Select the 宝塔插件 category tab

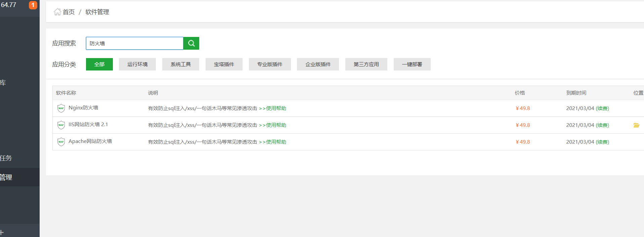point(224,64)
